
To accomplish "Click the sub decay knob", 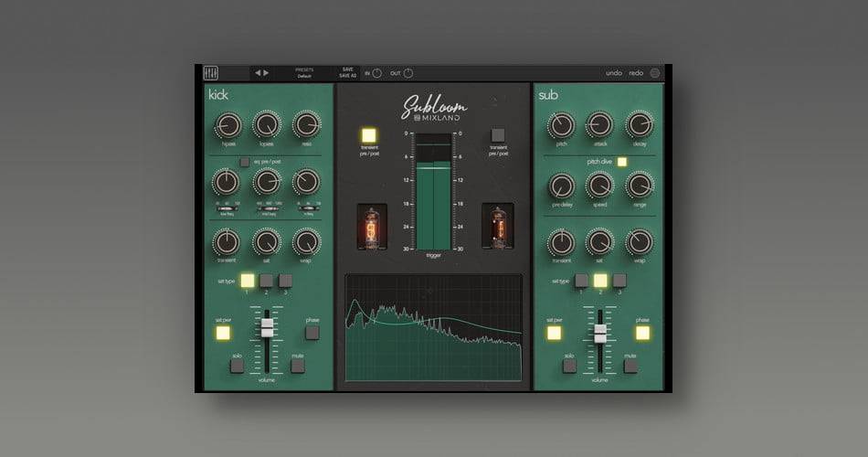I will pyautogui.click(x=640, y=126).
